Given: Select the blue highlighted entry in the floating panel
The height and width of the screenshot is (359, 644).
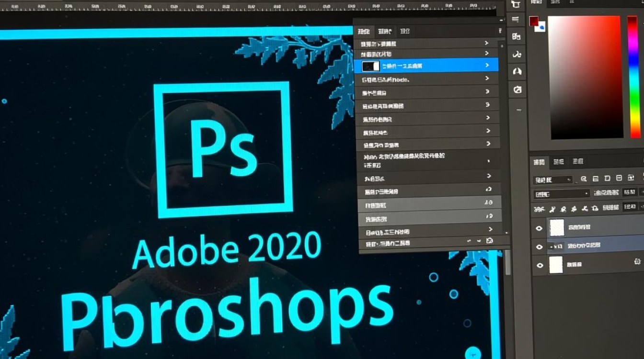Looking at the screenshot, I should pyautogui.click(x=426, y=66).
